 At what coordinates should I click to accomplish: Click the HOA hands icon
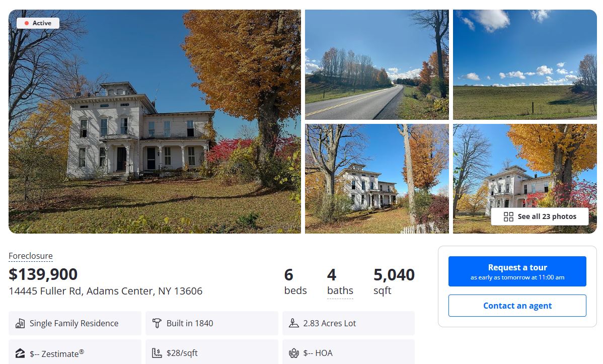294,353
